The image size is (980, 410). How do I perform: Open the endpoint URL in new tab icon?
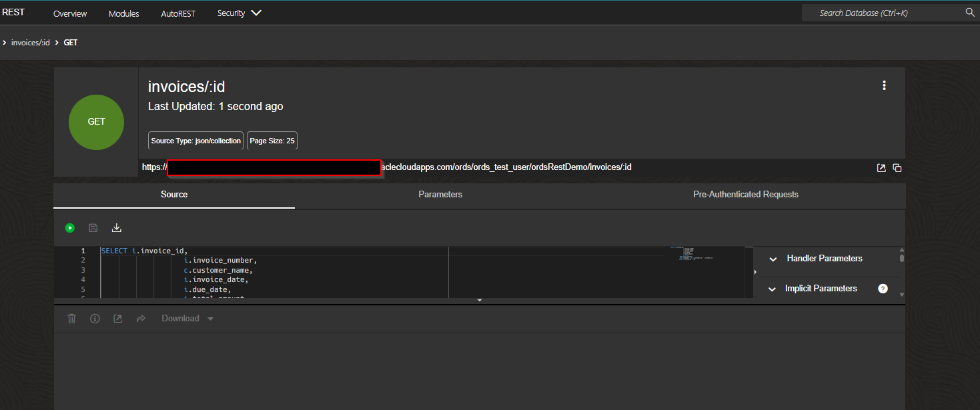[x=881, y=167]
